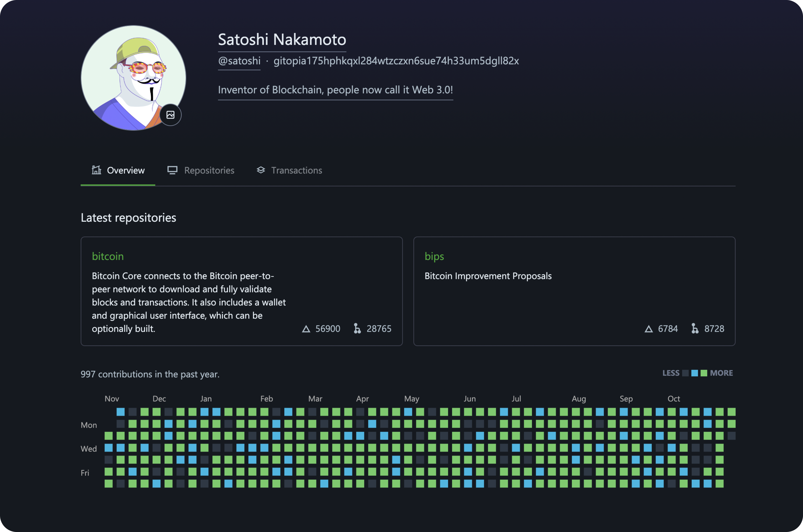Viewport: 803px width, 532px height.
Task: Click the Oct month label
Action: (x=674, y=399)
